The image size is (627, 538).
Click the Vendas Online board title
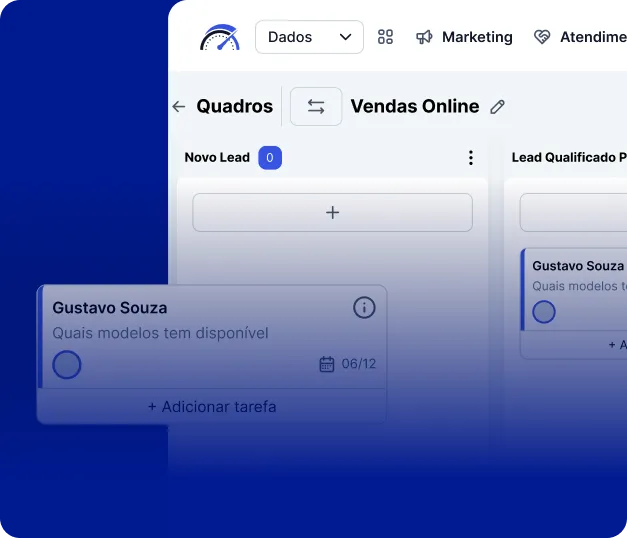[415, 106]
